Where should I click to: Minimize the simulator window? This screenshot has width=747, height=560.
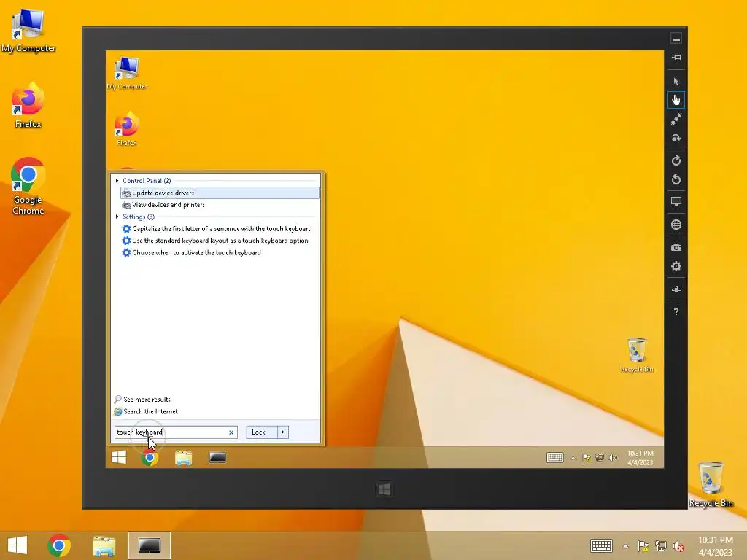[676, 39]
